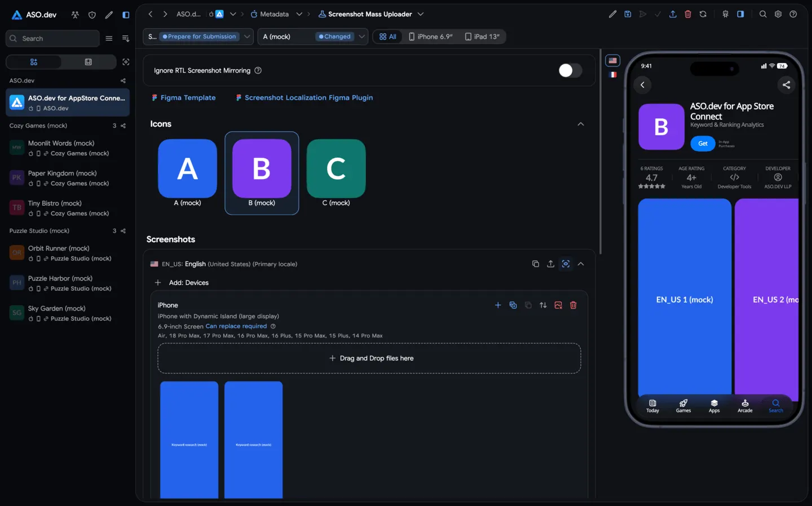Click the shield icon in sidebar header

pos(92,15)
